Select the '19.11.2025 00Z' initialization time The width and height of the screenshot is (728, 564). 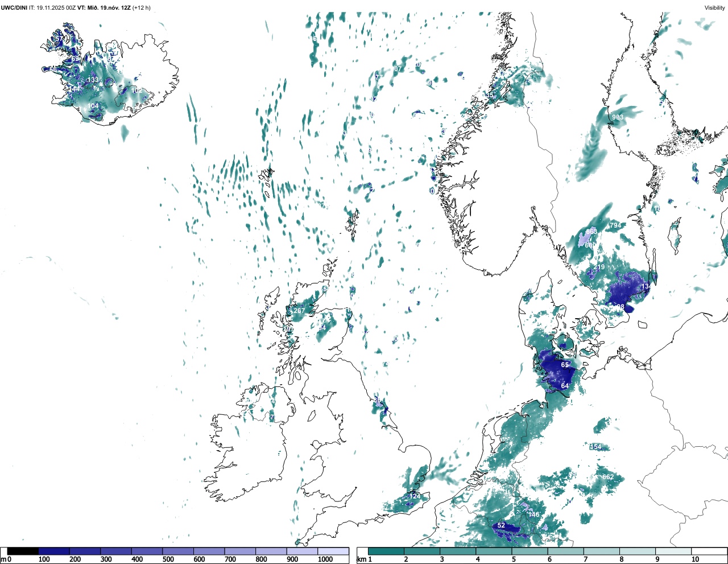click(56, 7)
